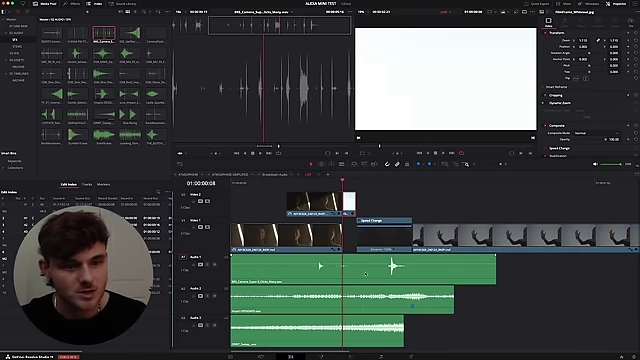Toggle the Composite section enable dot

click(x=545, y=125)
